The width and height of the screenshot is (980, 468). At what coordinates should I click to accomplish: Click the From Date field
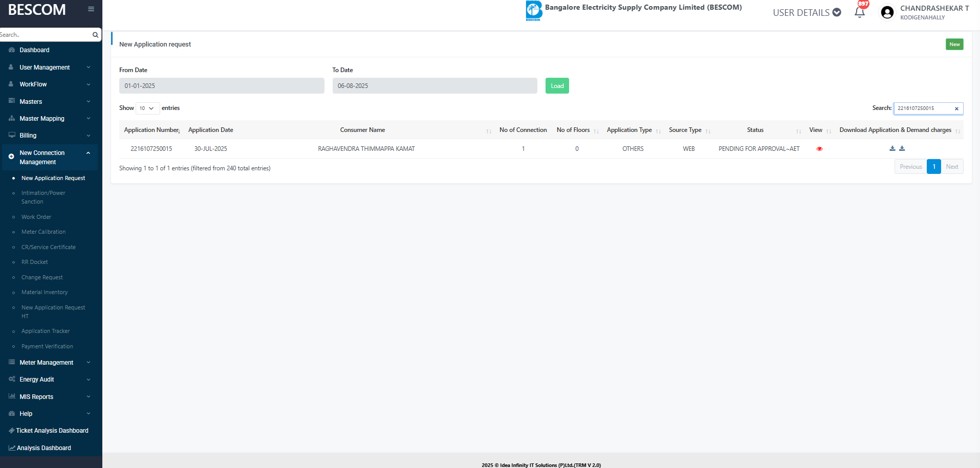click(222, 86)
